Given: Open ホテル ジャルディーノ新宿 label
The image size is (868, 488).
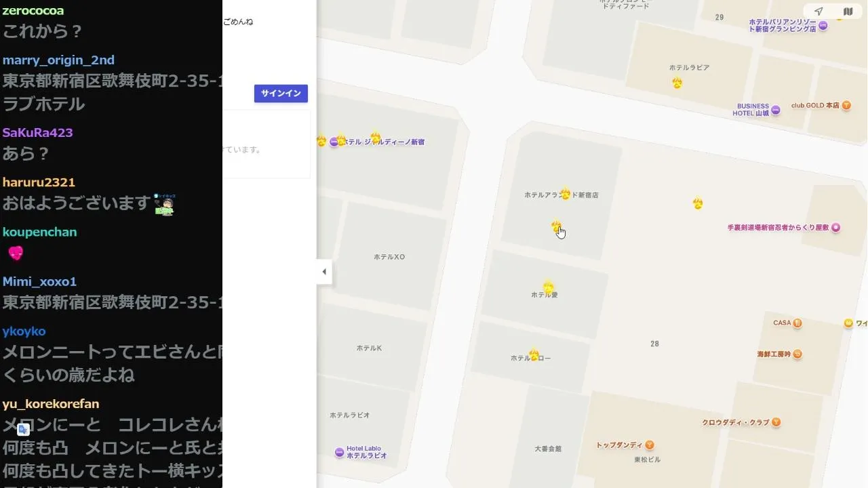Looking at the screenshot, I should [384, 142].
